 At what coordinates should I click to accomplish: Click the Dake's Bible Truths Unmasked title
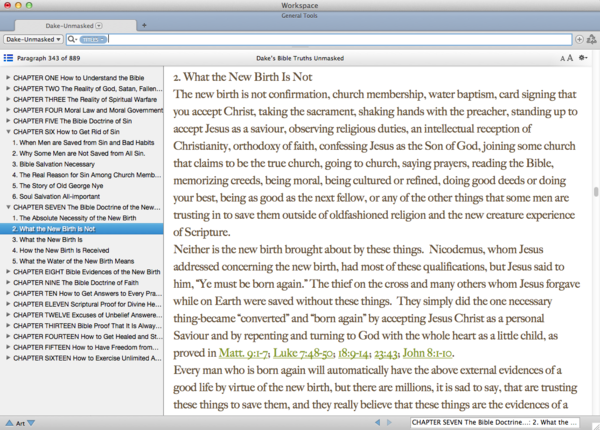click(300, 58)
